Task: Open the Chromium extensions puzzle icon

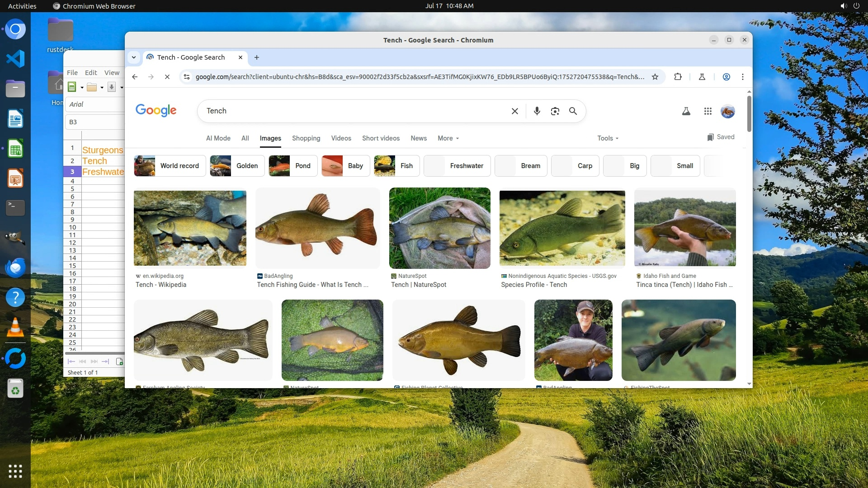Action: [x=677, y=77]
